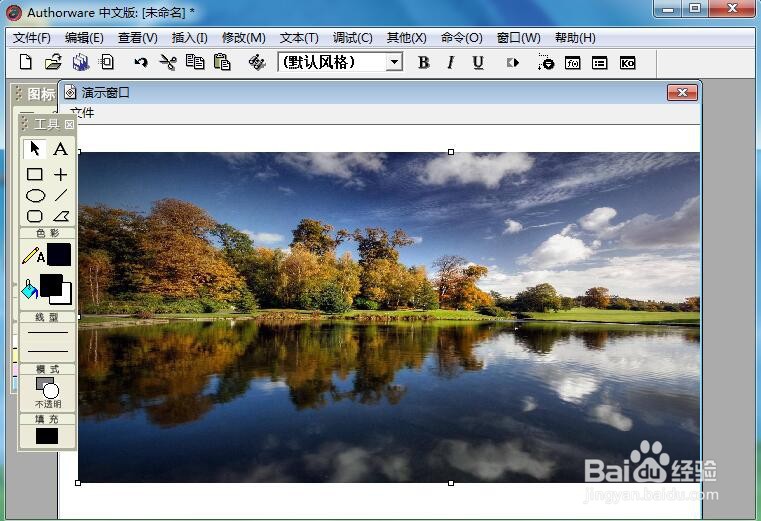Paste from clipboard via toolbar icon

[222, 62]
